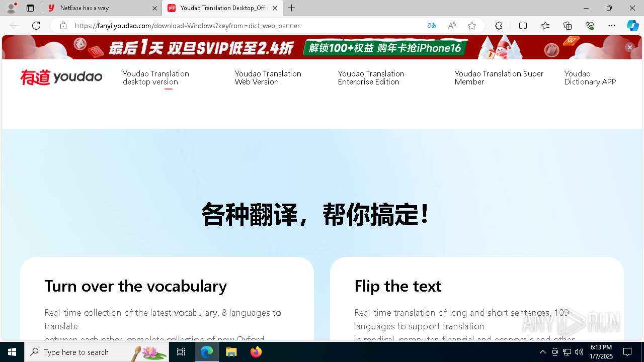The height and width of the screenshot is (362, 644).
Task: Toggle split screen view
Action: pyautogui.click(x=523, y=26)
